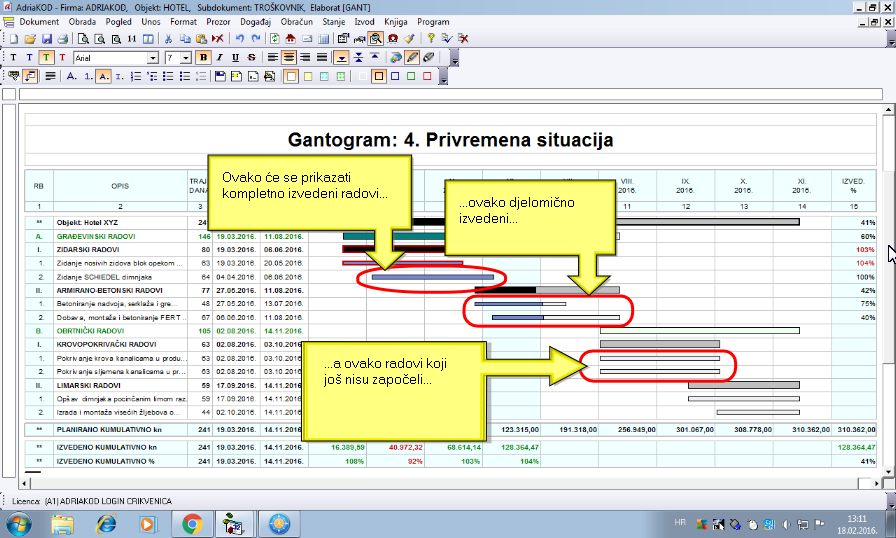Select the red border square swatch
896x538 pixels.
click(427, 76)
